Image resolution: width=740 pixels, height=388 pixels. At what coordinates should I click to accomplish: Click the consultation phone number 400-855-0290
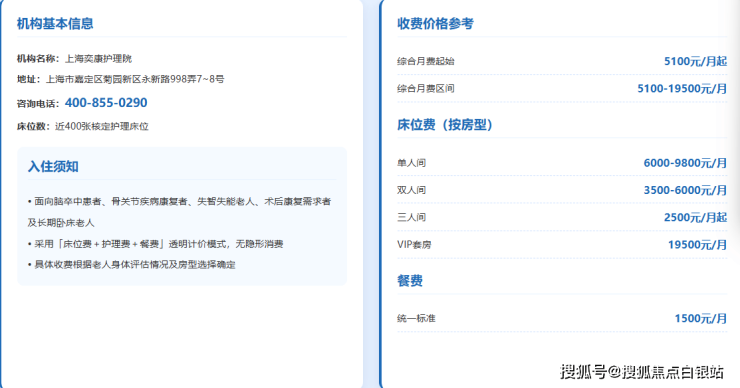click(x=106, y=102)
